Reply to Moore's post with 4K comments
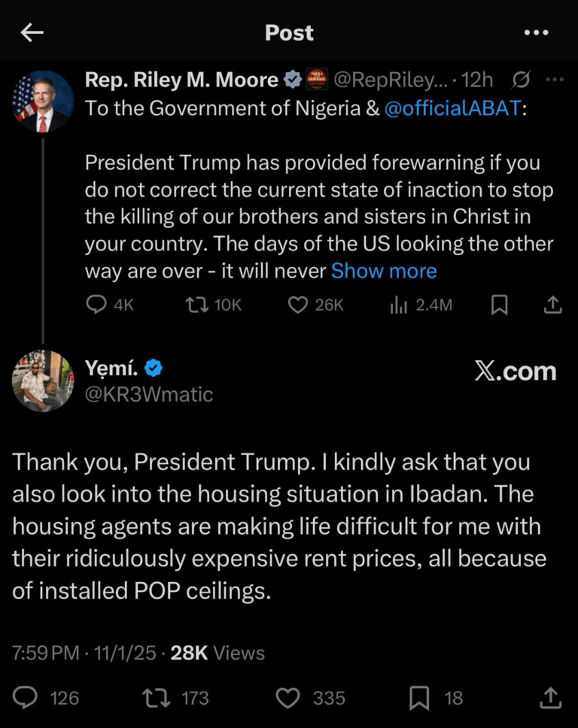578x728 pixels. click(x=96, y=305)
